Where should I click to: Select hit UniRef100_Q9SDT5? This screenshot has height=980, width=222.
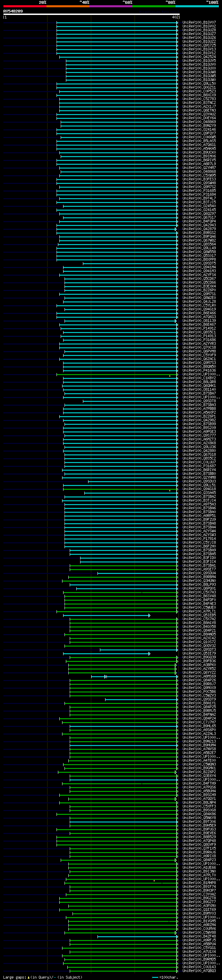pyautogui.click(x=199, y=263)
